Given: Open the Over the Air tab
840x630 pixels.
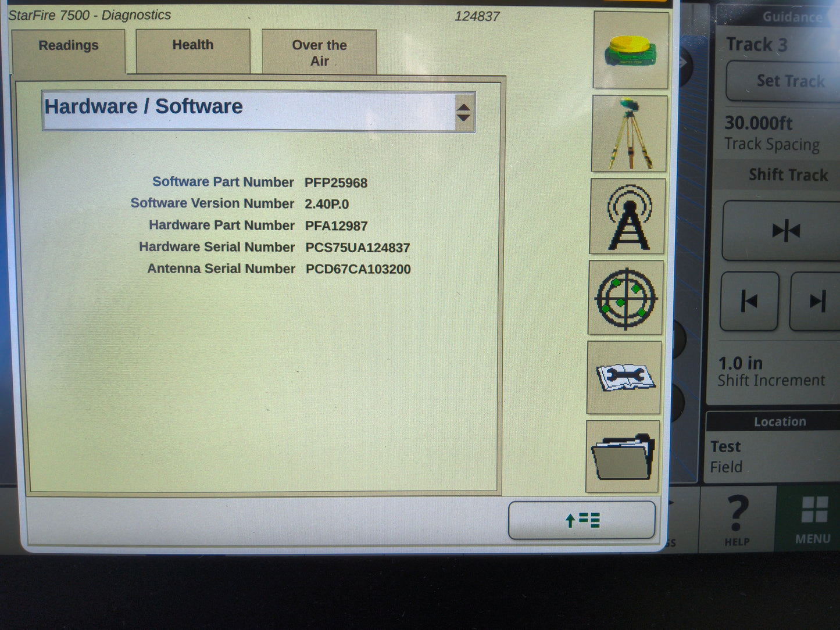Looking at the screenshot, I should tap(319, 53).
